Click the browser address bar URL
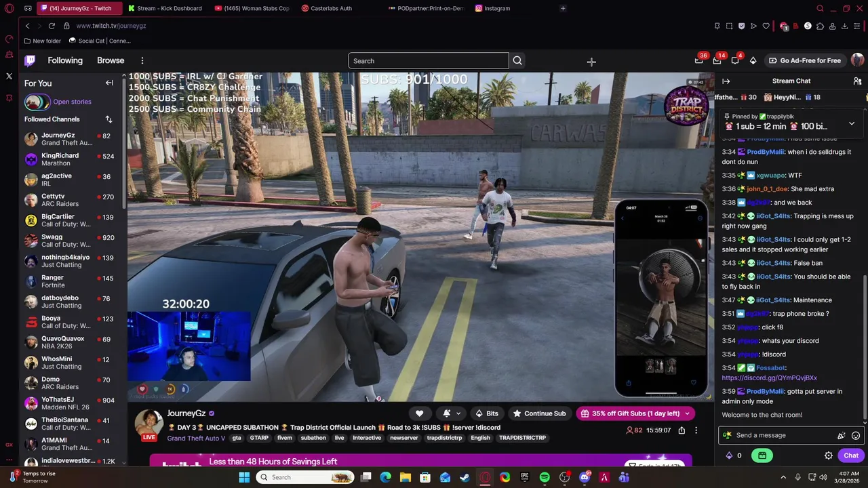The height and width of the screenshot is (488, 868). (x=111, y=26)
